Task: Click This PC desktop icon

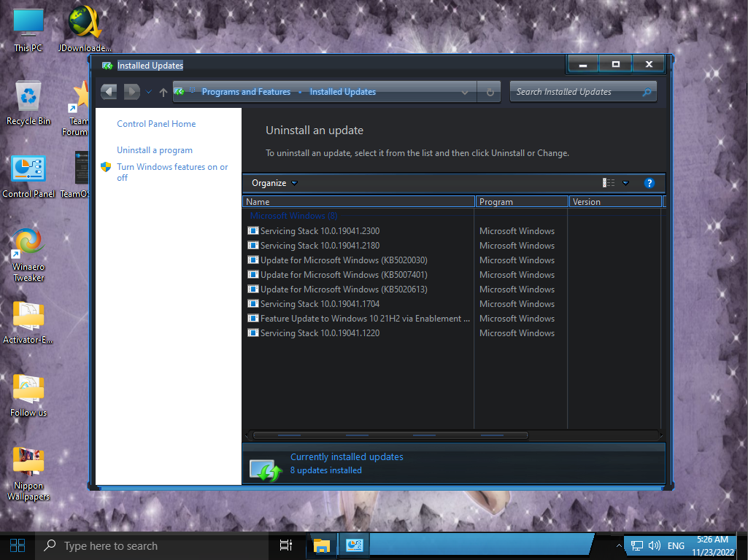Action: point(28,30)
